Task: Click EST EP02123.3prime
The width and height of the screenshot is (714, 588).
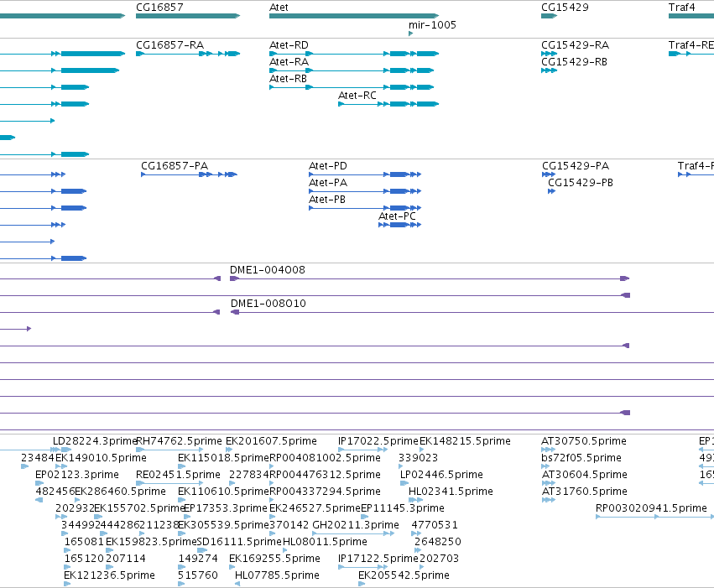Action: point(77,475)
